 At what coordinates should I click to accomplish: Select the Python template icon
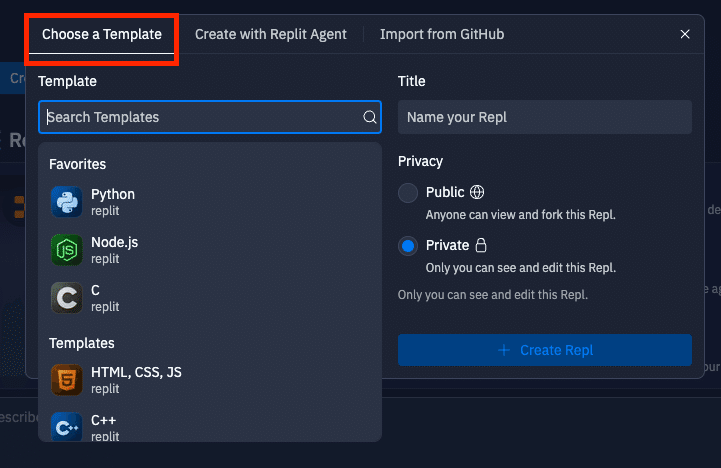66,202
